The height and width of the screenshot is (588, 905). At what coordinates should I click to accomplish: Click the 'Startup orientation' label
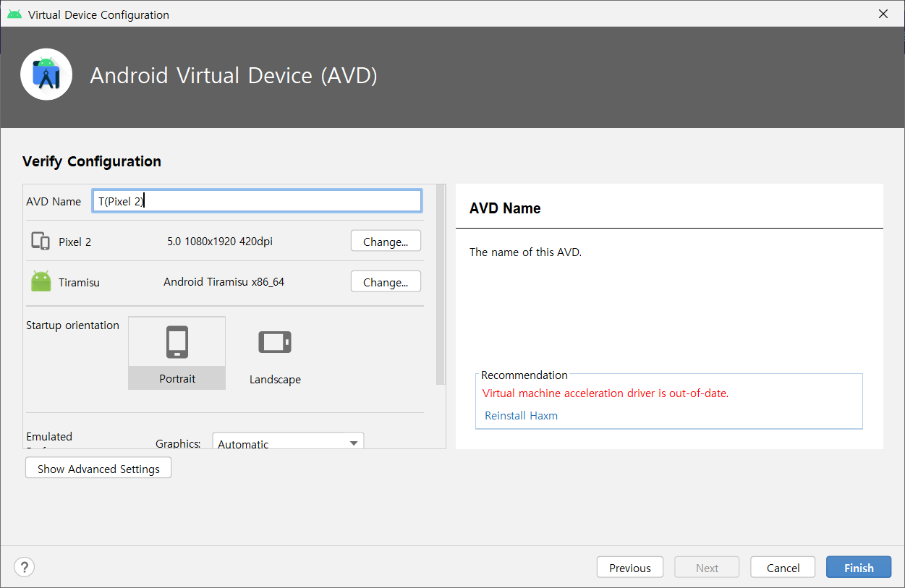pos(72,325)
